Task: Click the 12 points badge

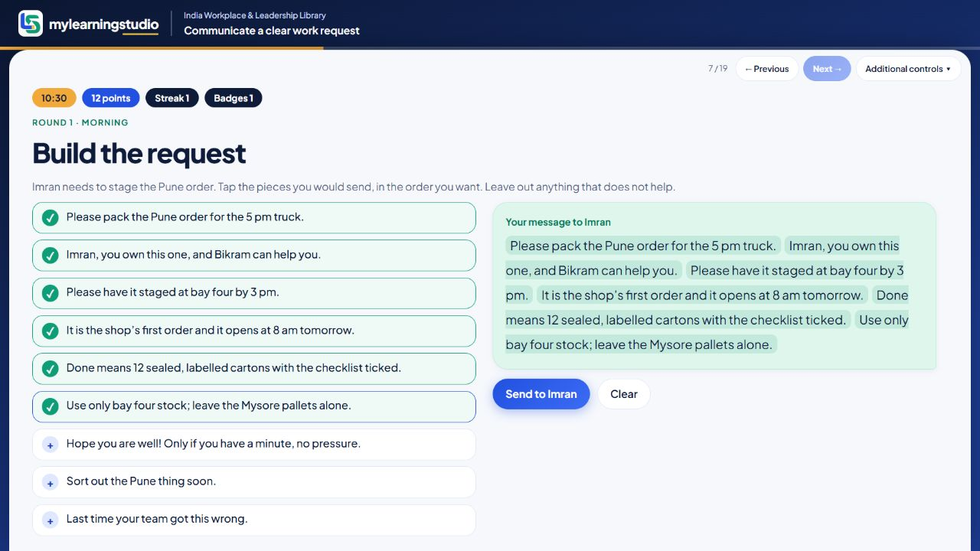Action: (x=111, y=98)
